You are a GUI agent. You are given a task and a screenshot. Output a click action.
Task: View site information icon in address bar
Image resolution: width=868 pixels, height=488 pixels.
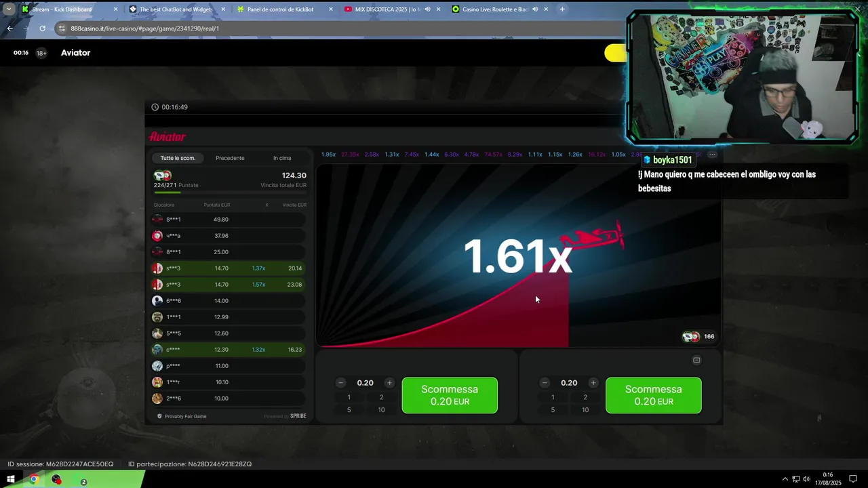[x=62, y=28]
